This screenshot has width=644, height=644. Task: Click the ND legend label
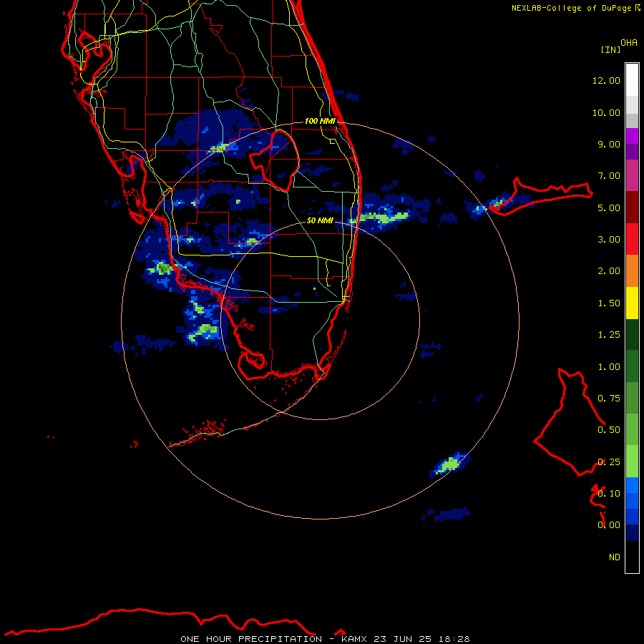tap(615, 557)
